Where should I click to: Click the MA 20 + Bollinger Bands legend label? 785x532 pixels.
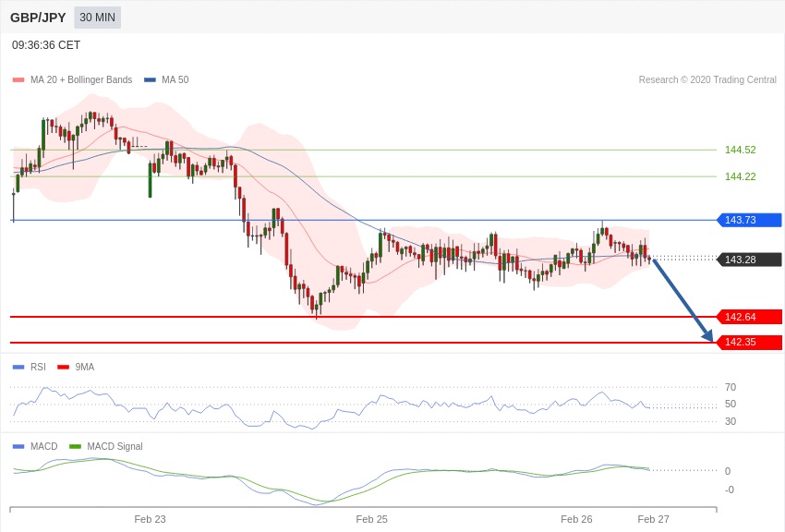click(81, 79)
